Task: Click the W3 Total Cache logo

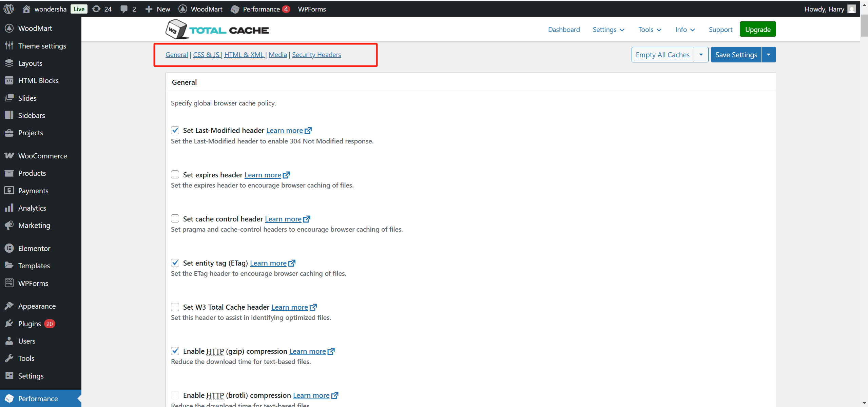Action: point(217,30)
